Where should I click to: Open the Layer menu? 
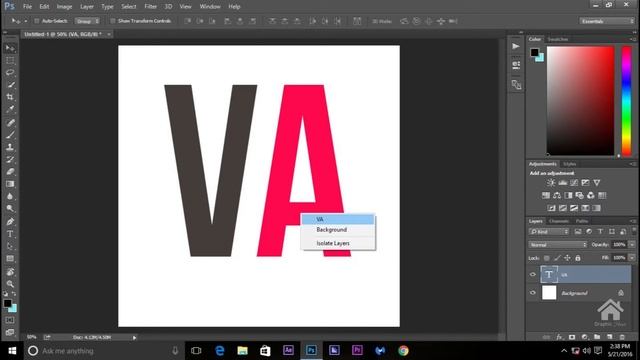click(87, 7)
